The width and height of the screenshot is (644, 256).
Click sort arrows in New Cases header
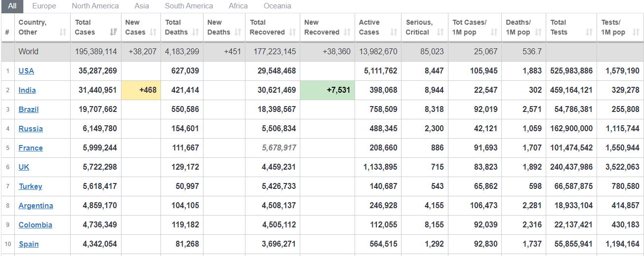(153, 32)
